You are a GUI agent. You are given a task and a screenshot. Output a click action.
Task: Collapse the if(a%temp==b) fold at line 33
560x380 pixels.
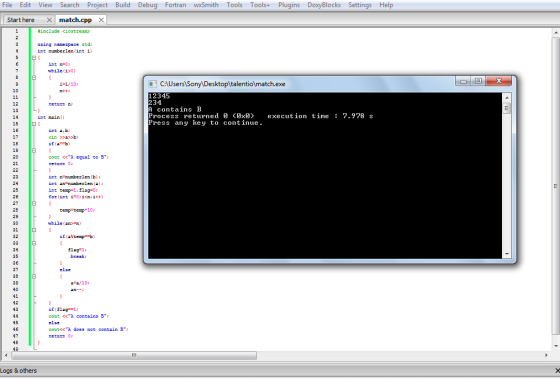click(34, 243)
